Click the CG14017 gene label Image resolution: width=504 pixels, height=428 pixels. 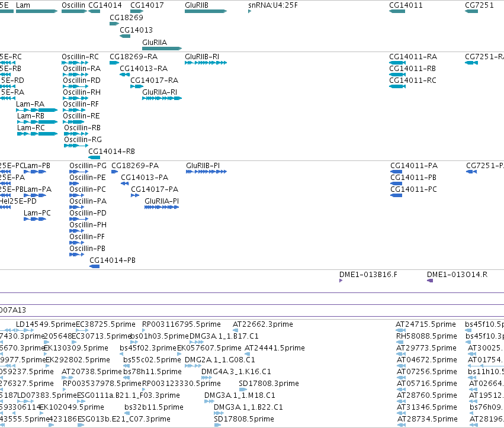point(147,5)
